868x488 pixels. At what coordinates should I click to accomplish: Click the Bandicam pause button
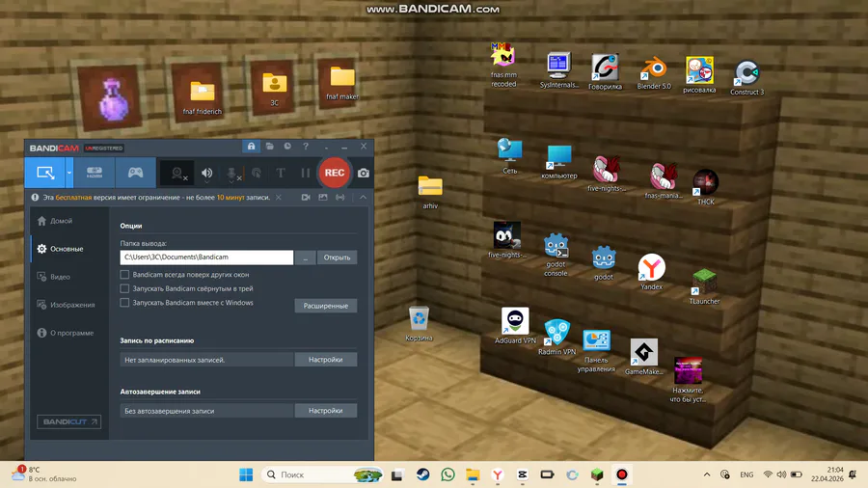point(305,174)
